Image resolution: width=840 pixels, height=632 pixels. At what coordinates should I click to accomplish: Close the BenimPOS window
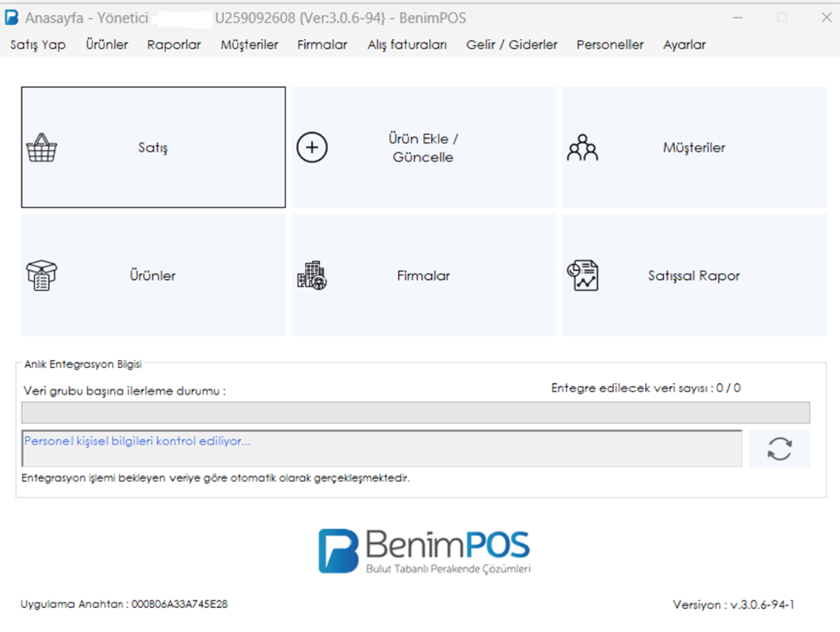[x=827, y=18]
